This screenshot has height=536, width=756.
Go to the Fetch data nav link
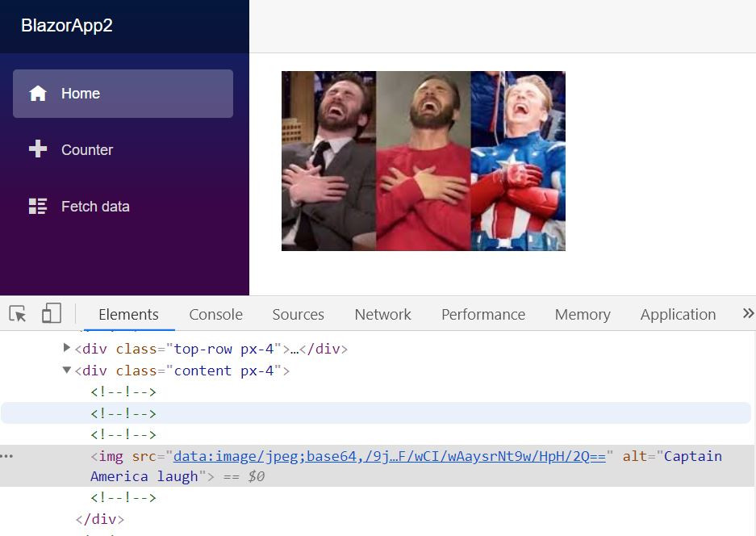pos(123,207)
